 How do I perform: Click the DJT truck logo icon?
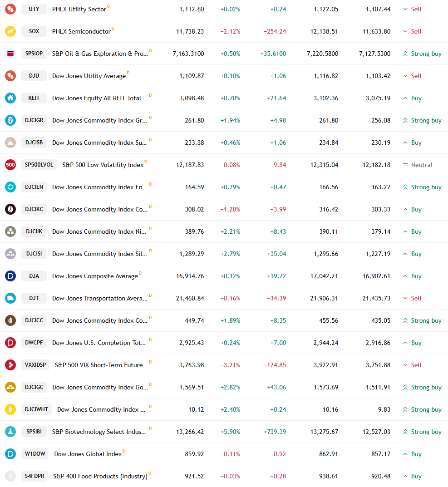click(10, 298)
